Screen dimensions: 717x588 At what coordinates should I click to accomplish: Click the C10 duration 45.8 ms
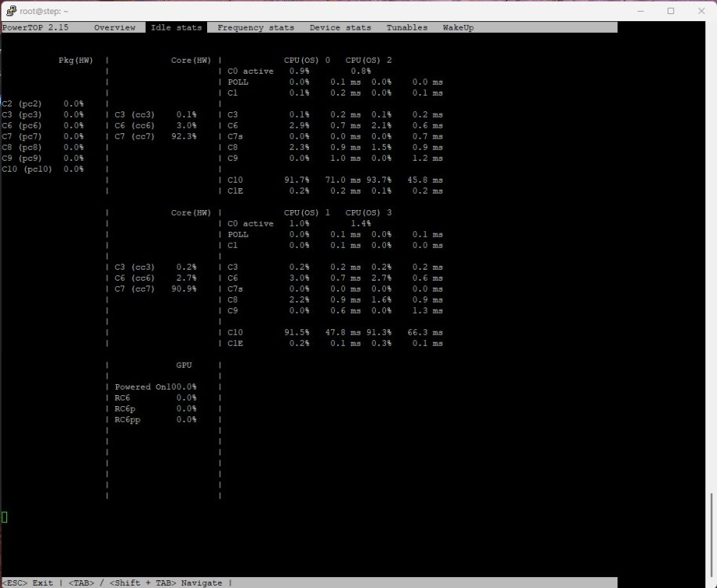425,180
